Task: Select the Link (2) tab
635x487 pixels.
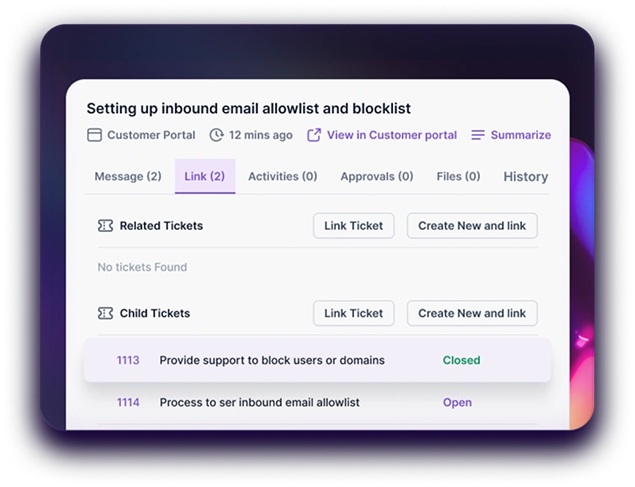Action: (205, 177)
